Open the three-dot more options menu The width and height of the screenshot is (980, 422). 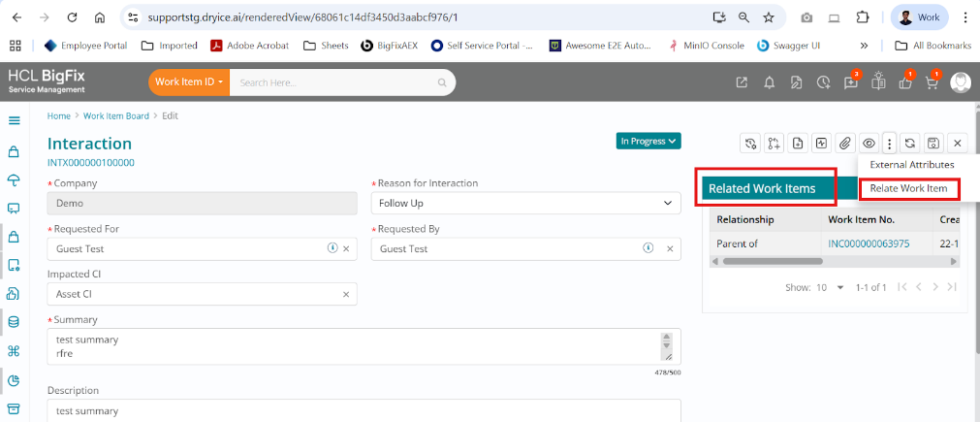[x=890, y=144]
